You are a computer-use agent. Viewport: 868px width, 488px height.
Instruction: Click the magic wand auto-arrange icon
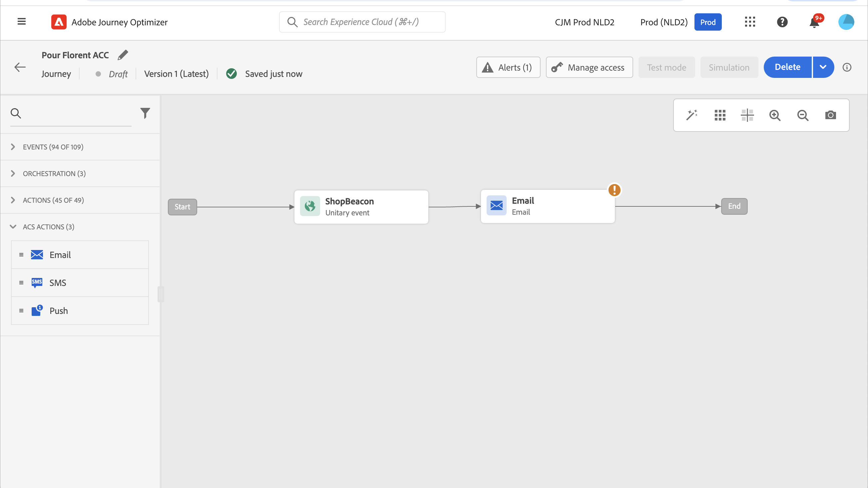[692, 115]
